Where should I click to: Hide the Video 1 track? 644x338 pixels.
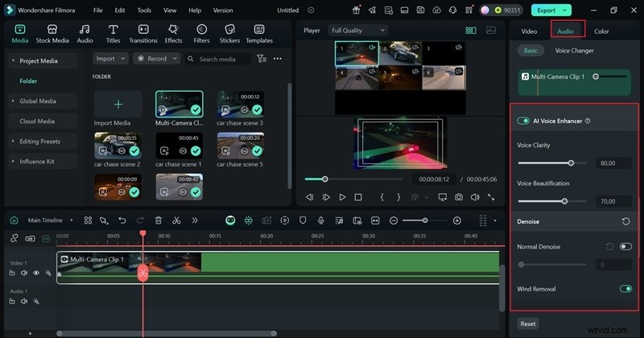tap(36, 273)
